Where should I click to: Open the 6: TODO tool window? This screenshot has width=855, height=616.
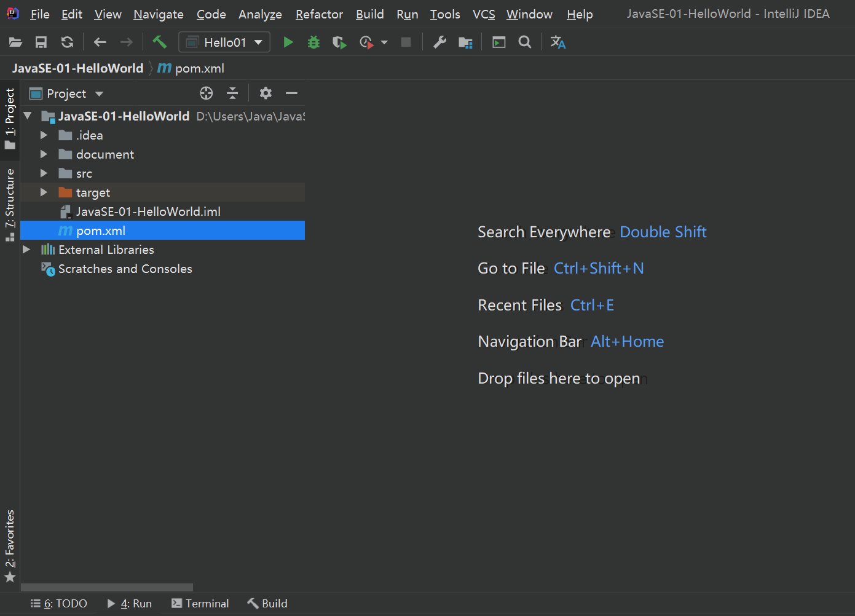click(59, 604)
